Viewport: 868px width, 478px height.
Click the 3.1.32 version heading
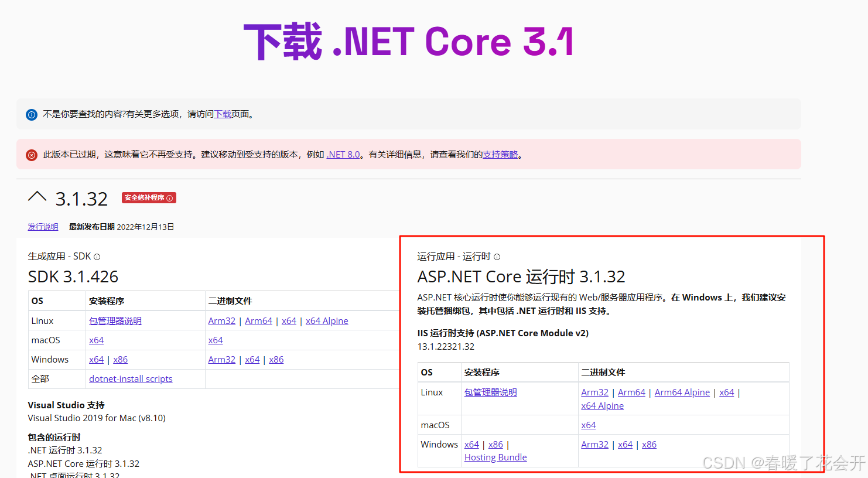(81, 199)
